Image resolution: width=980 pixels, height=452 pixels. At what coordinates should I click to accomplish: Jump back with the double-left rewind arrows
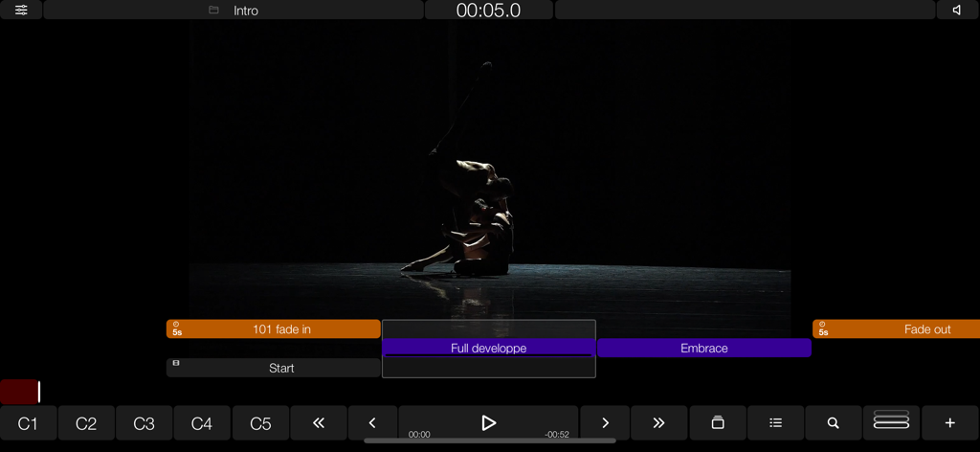pos(318,423)
